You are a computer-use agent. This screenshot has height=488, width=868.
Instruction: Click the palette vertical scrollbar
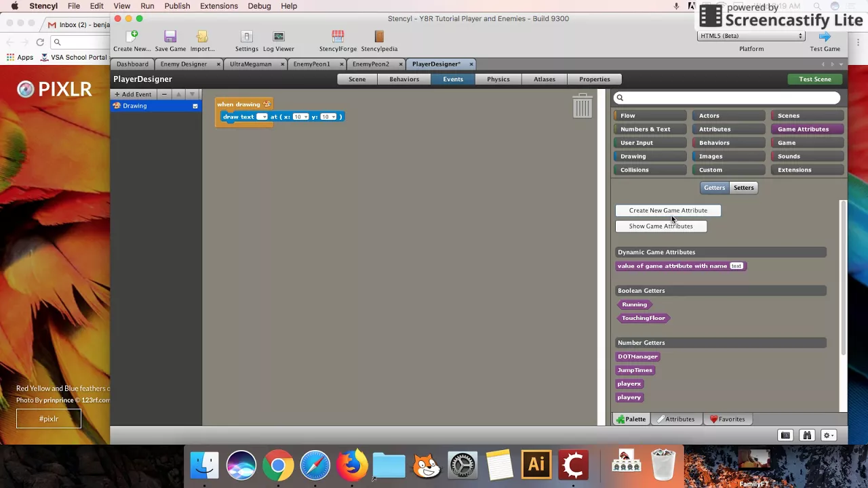tap(844, 278)
